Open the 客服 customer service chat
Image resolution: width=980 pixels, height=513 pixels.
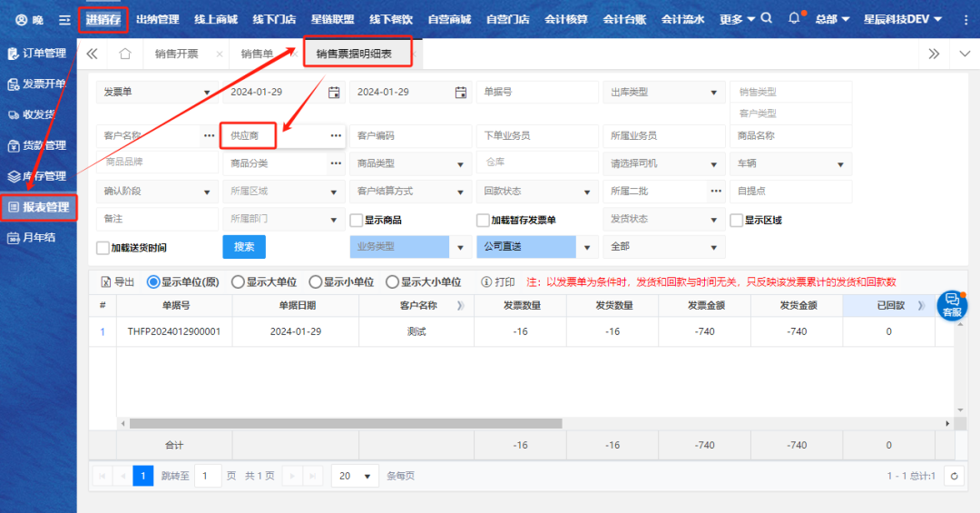(x=951, y=305)
